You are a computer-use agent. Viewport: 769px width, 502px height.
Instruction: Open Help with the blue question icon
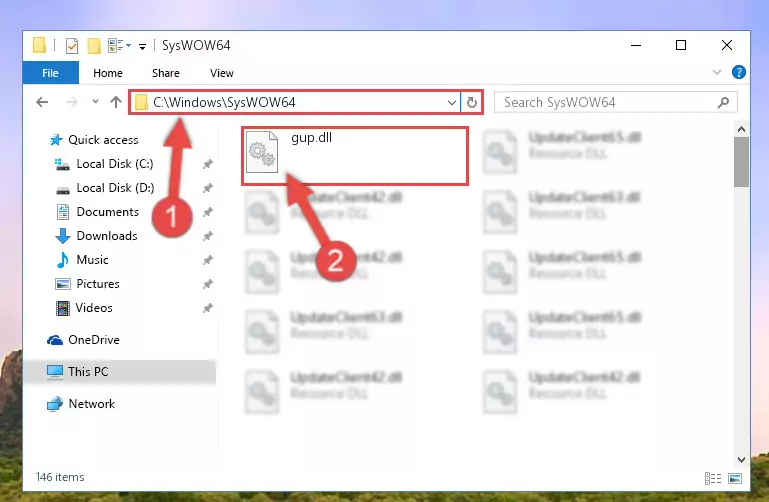click(739, 73)
